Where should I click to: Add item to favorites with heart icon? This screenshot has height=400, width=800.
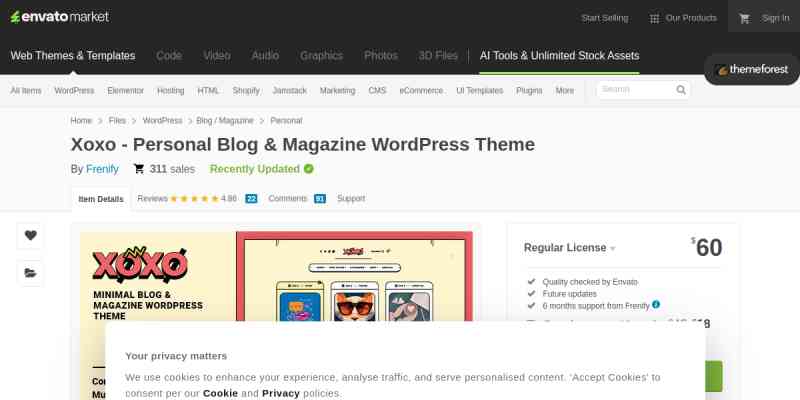pos(31,236)
